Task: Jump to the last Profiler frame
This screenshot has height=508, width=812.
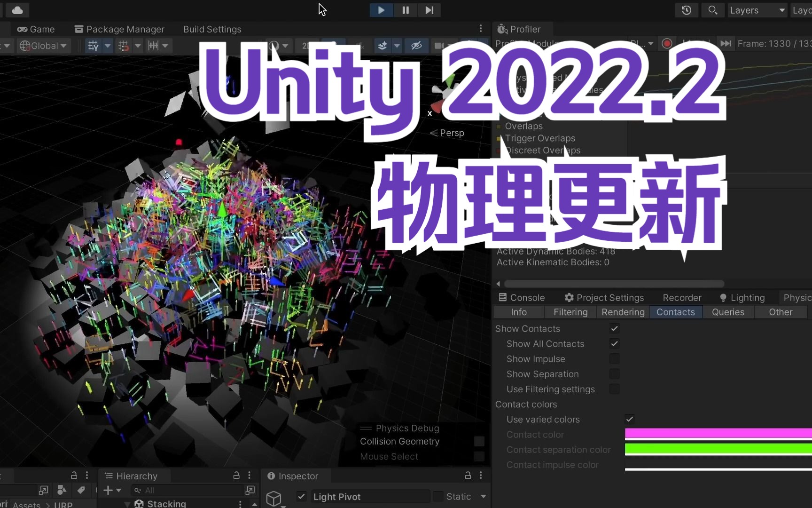Action: (x=726, y=44)
